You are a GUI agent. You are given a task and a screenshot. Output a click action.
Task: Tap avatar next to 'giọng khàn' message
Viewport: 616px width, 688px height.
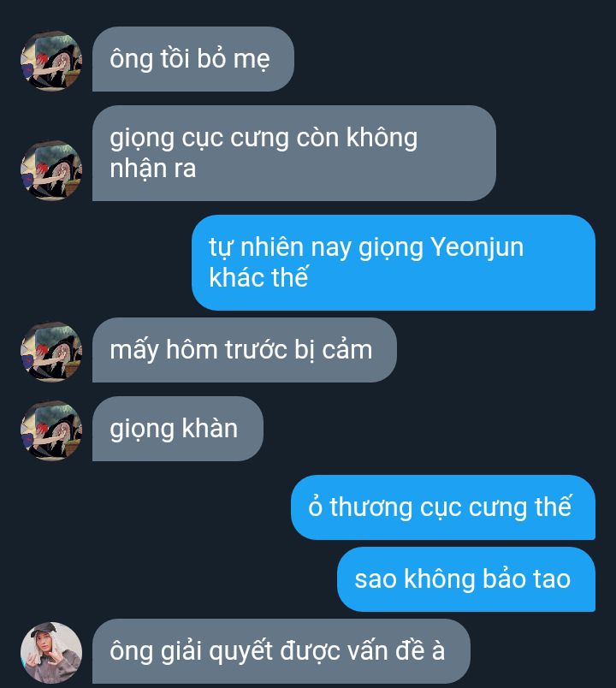point(50,430)
